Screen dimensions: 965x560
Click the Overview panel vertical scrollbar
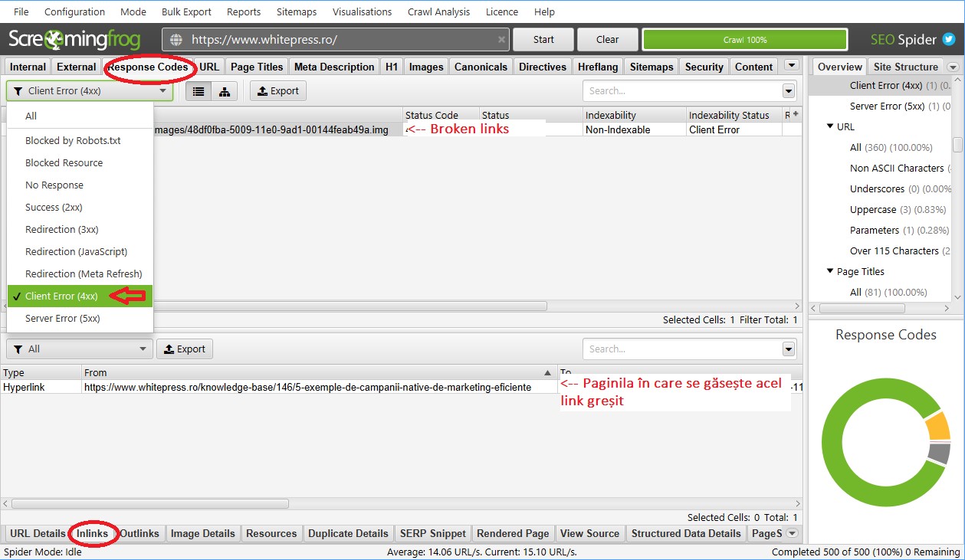pos(958,145)
